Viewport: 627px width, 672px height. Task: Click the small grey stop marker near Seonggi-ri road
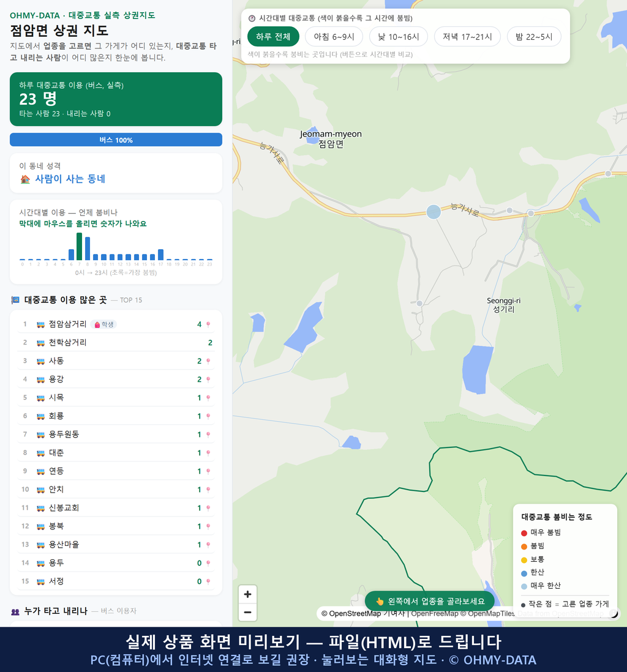419,304
